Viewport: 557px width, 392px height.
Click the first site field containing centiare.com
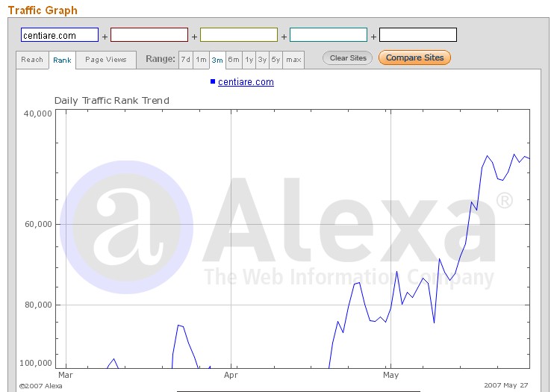pyautogui.click(x=60, y=35)
